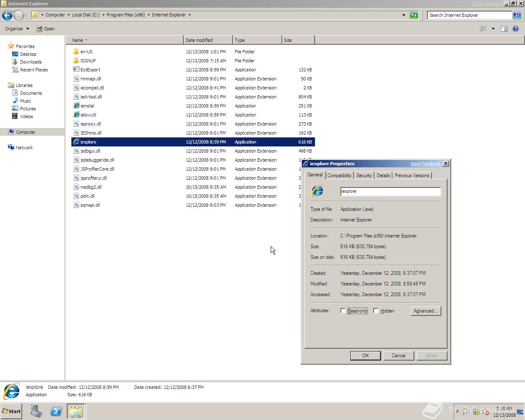Click Send Feedback link in Properties dialog

[425, 164]
